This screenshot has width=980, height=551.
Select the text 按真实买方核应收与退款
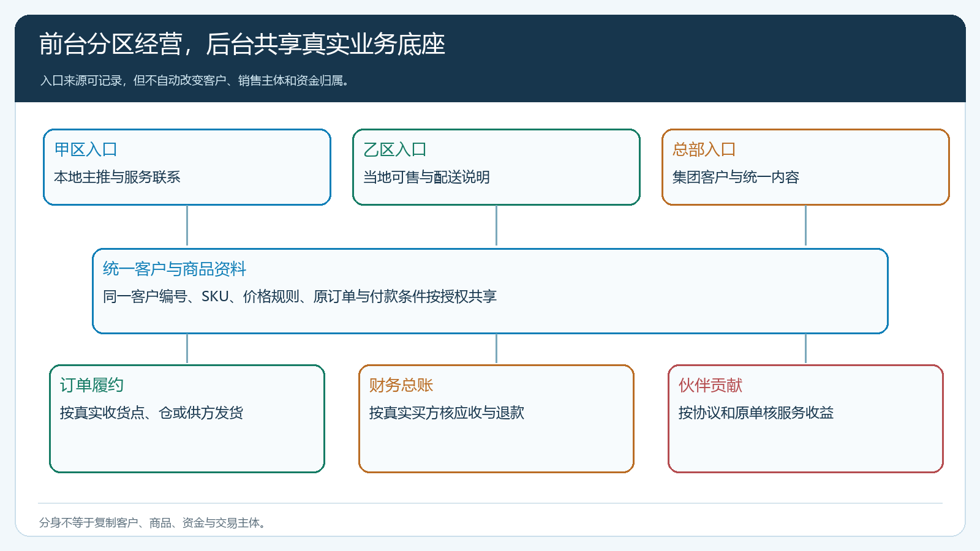point(447,413)
